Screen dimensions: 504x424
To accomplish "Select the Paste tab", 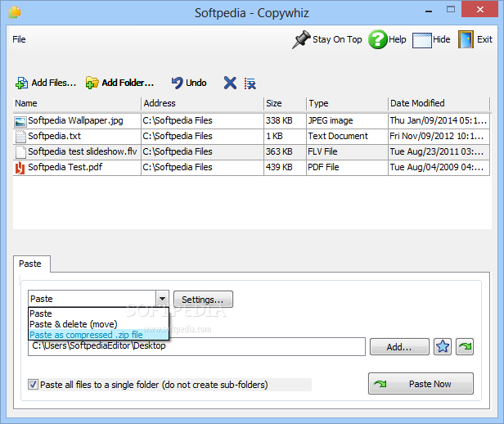I will 31,264.
